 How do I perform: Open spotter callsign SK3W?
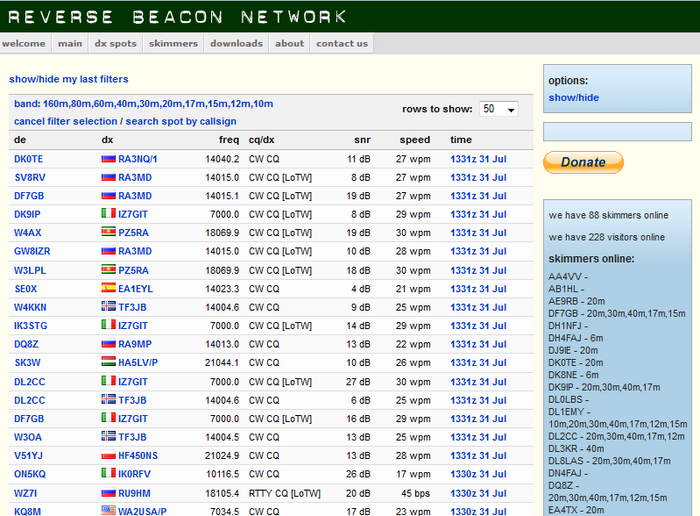(27, 362)
